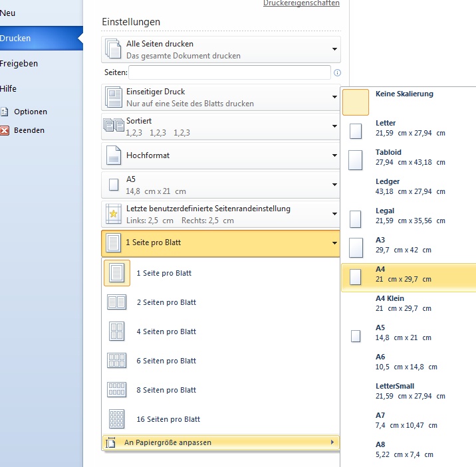Collapse the 1 Seite pro Blatt dropdown arrow
The width and height of the screenshot is (476, 467).
tap(334, 243)
